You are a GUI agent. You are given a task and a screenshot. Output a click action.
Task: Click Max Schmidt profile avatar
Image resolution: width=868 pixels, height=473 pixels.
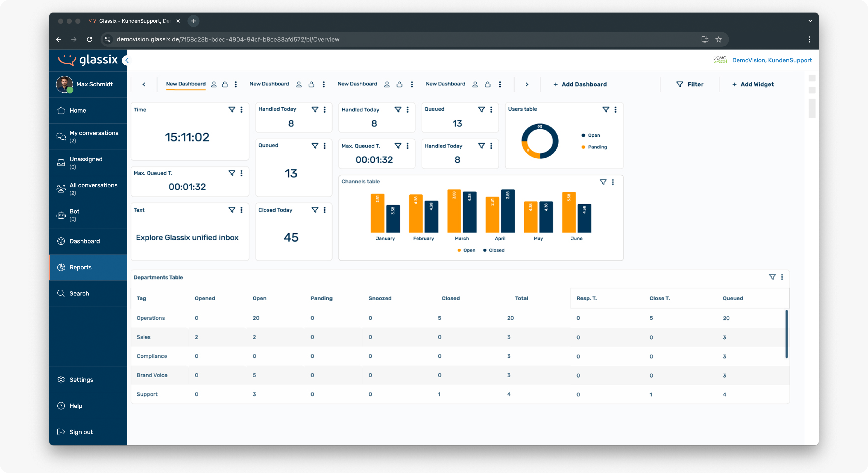tap(64, 84)
